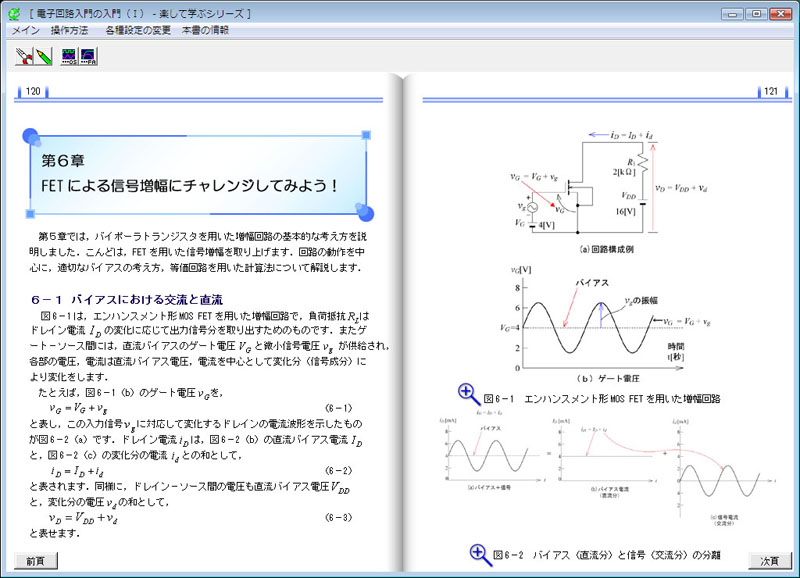Click the (b) ゲート電圧 waveform graph
Viewport: 800px width, 578px height.
pyautogui.click(x=606, y=318)
